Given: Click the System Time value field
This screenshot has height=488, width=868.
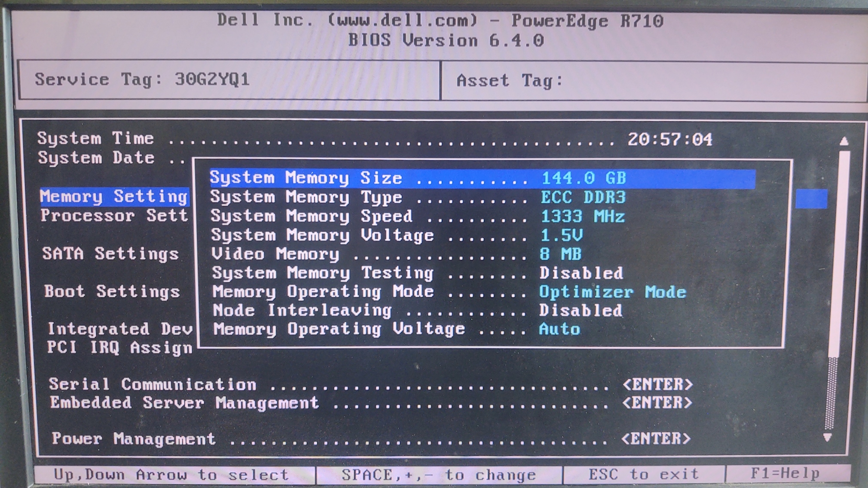Looking at the screenshot, I should (669, 140).
